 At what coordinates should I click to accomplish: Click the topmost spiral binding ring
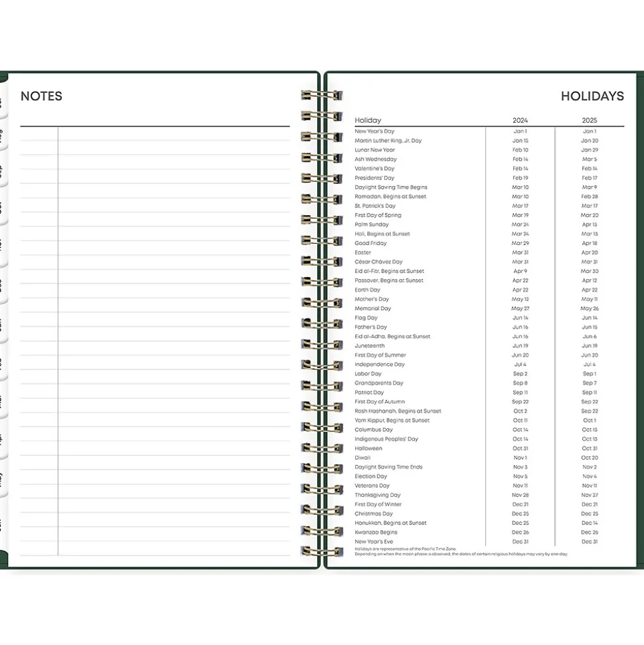321,96
